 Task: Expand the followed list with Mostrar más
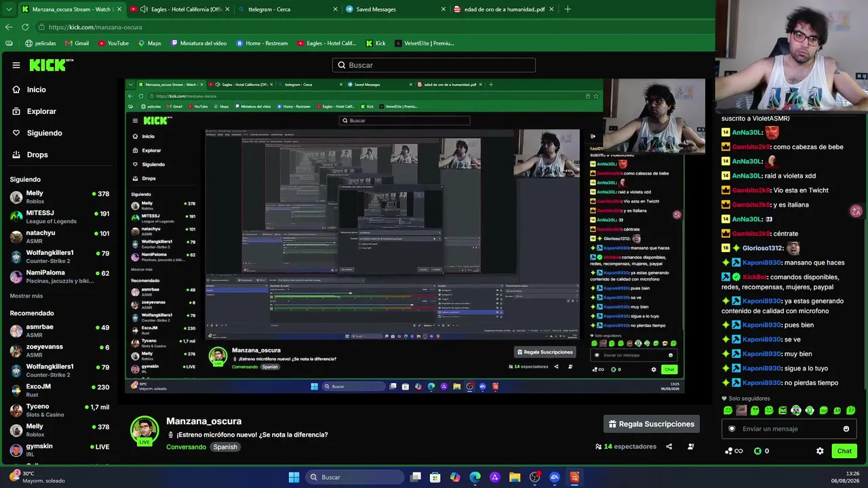click(26, 296)
